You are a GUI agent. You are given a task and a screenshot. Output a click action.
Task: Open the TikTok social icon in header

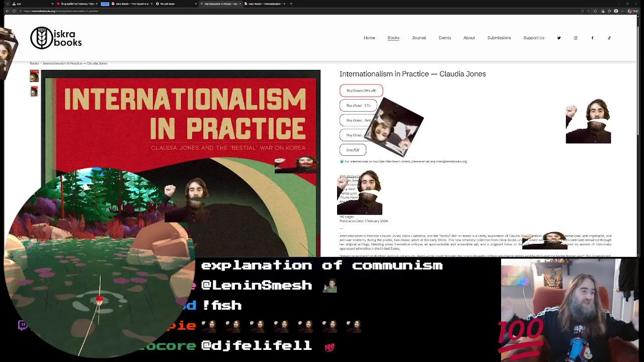609,38
